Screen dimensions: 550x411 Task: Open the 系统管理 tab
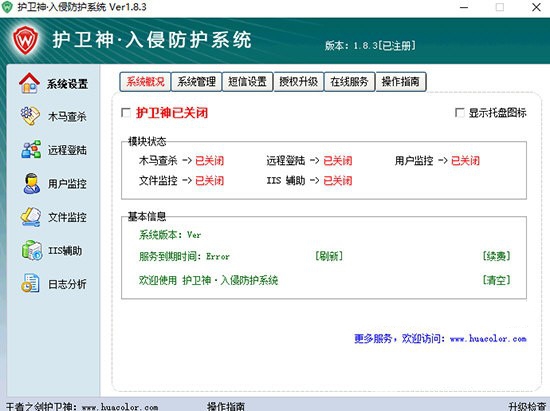tap(196, 82)
